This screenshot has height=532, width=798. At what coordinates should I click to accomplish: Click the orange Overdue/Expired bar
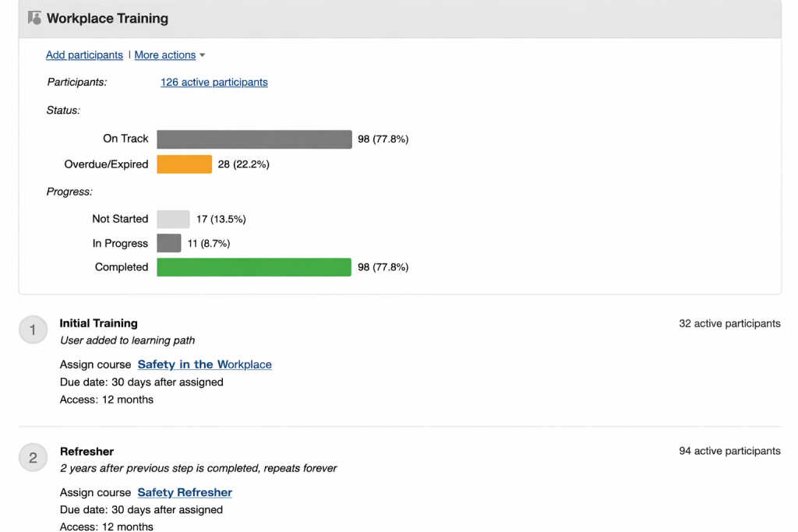tap(184, 164)
